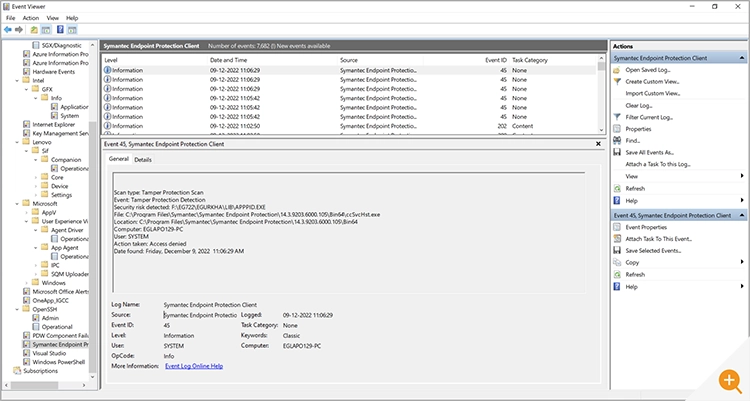This screenshot has width=750, height=401.
Task: Click Create Custom View funnel icon
Action: 617,82
